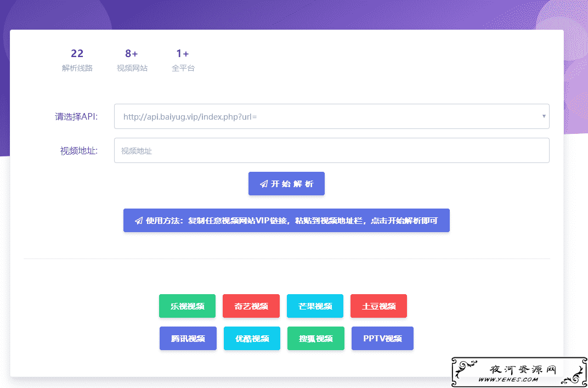Viewport: 588px width, 388px height.
Task: Go to 土豆视频
Action: click(x=379, y=306)
